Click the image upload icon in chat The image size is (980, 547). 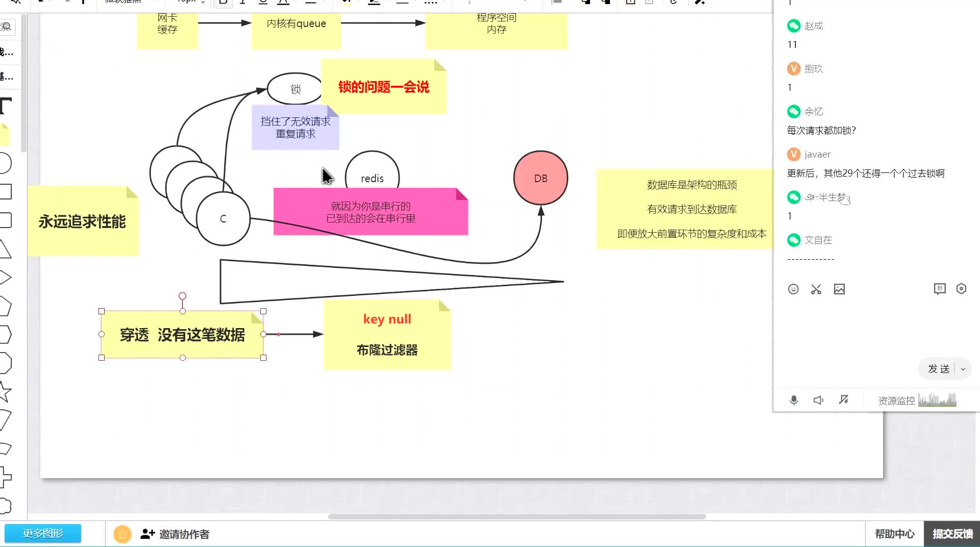coord(839,289)
